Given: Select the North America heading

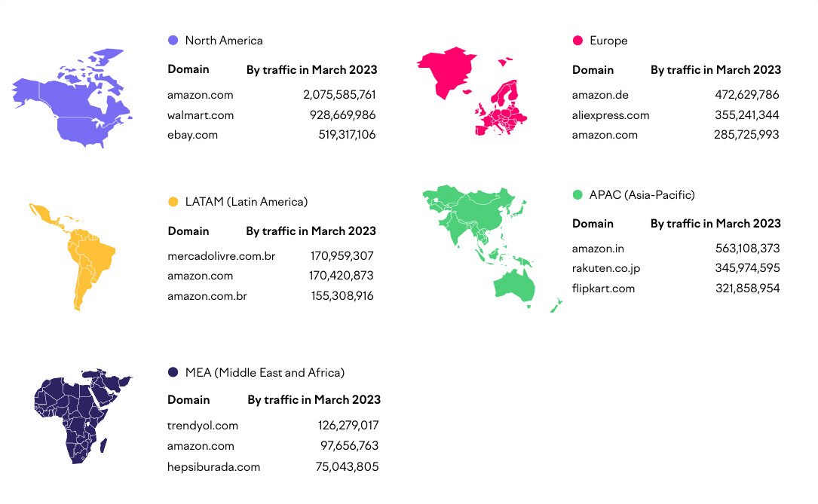Looking at the screenshot, I should click(224, 41).
